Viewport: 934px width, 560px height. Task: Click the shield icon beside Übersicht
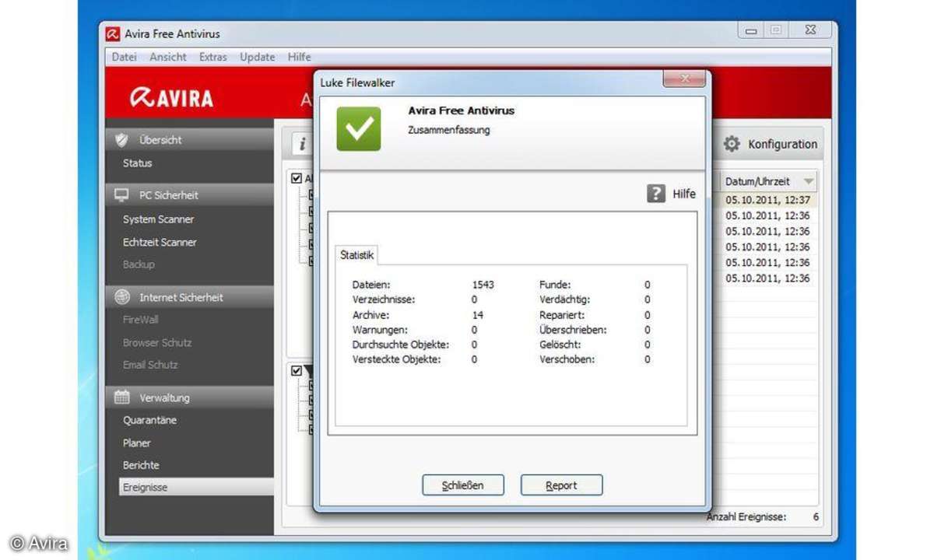click(x=121, y=140)
